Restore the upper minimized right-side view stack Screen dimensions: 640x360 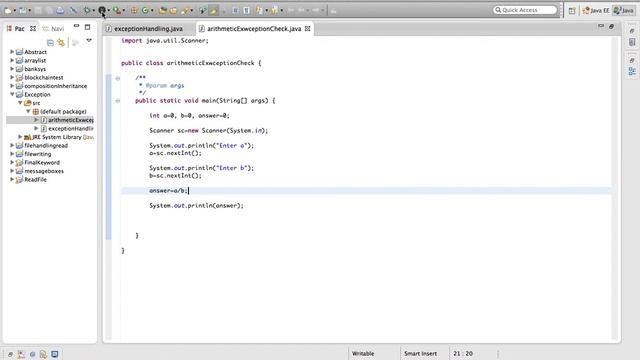click(632, 31)
